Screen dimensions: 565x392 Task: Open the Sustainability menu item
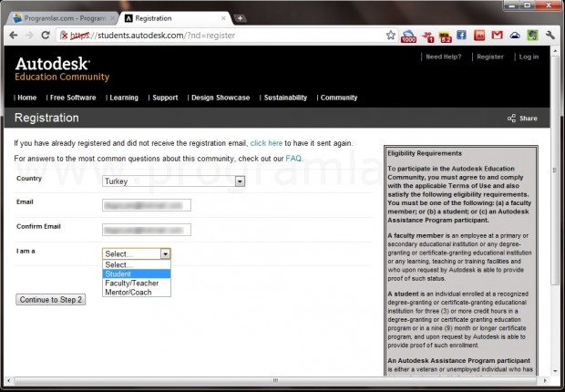[x=285, y=98]
